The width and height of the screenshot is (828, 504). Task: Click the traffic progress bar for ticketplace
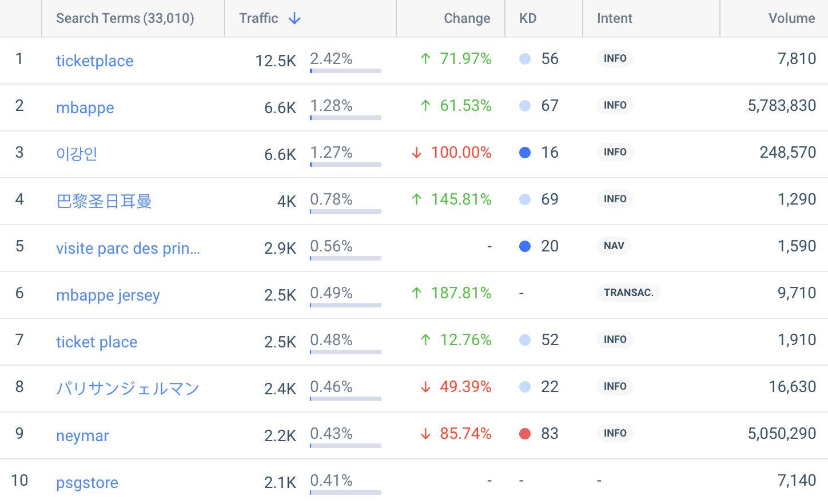pos(345,71)
